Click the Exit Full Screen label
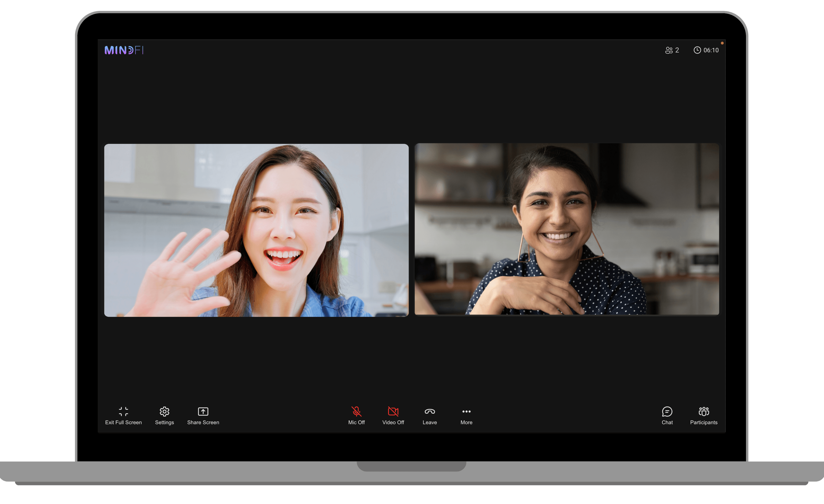This screenshot has width=824, height=504. pyautogui.click(x=123, y=423)
